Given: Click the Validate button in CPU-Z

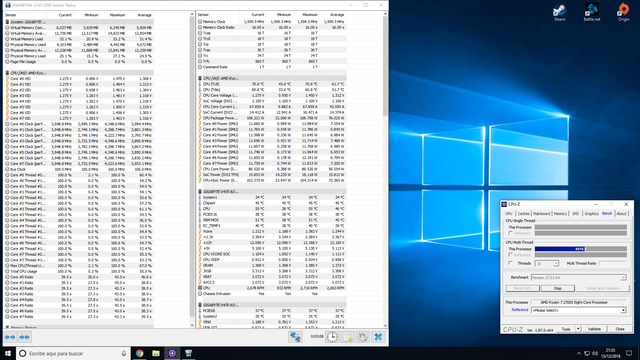Looking at the screenshot, I should tap(594, 329).
